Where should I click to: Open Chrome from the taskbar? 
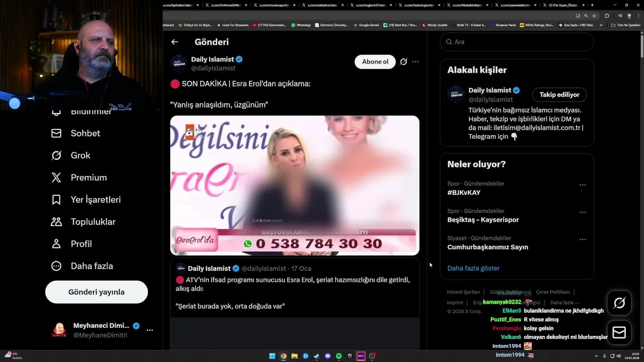coord(283,356)
